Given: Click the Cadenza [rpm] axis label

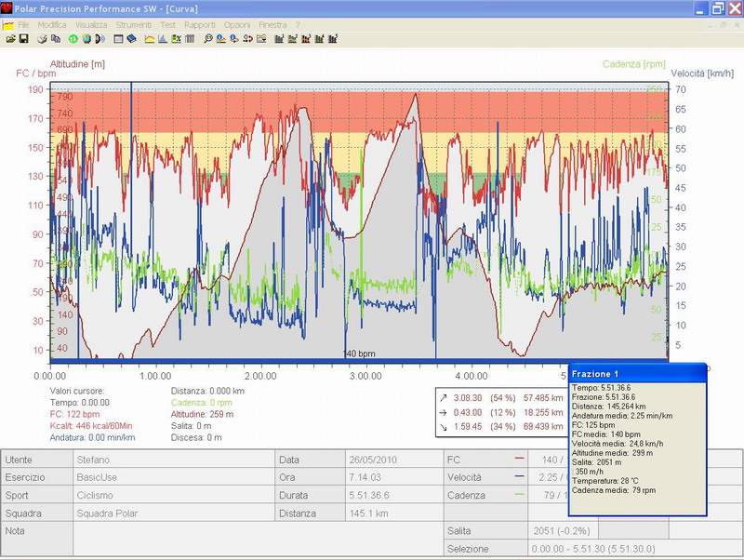Looking at the screenshot, I should (x=634, y=63).
